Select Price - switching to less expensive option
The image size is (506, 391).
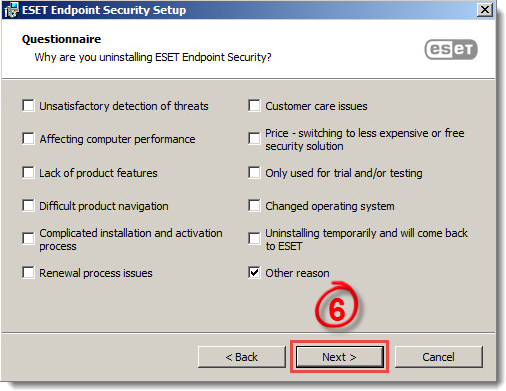point(254,139)
